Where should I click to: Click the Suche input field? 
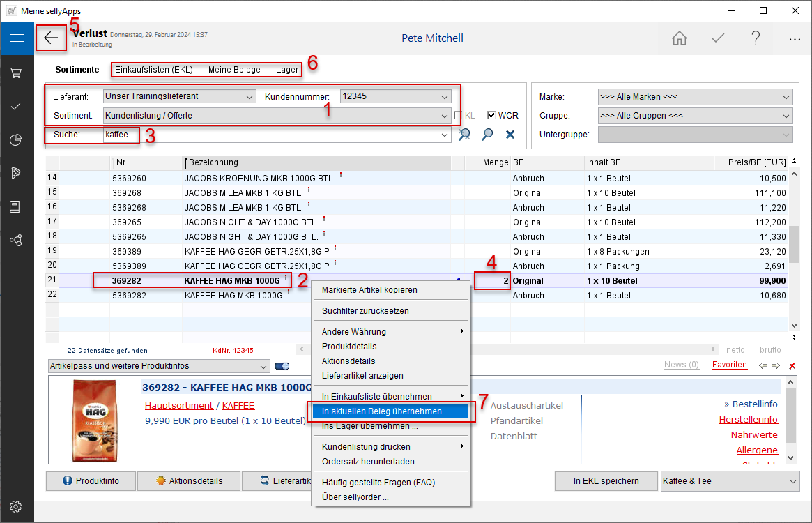coord(275,135)
